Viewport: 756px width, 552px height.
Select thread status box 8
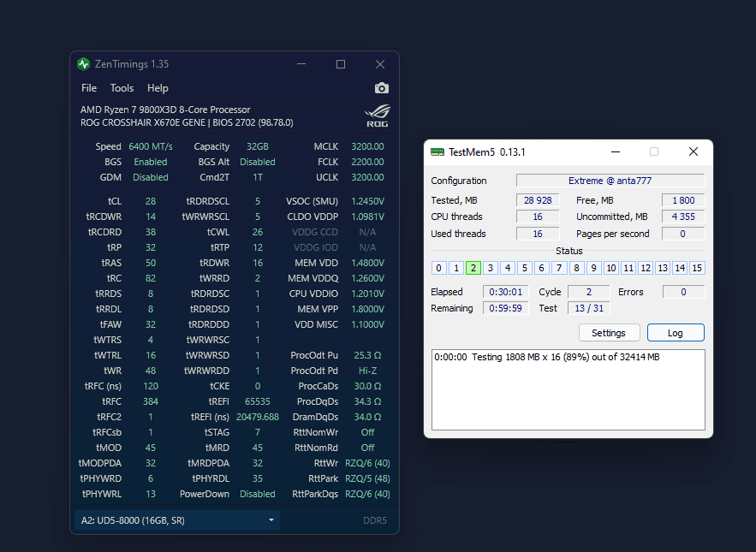coord(576,268)
